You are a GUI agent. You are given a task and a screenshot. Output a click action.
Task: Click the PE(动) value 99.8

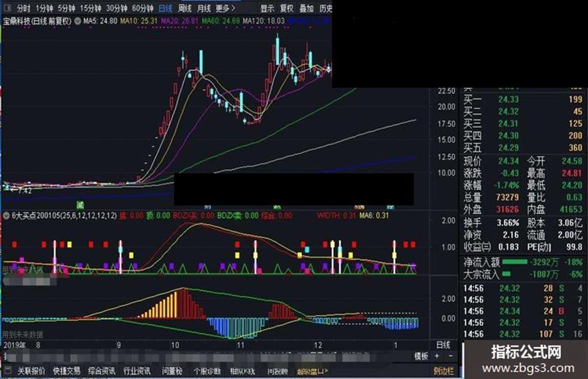tap(574, 247)
